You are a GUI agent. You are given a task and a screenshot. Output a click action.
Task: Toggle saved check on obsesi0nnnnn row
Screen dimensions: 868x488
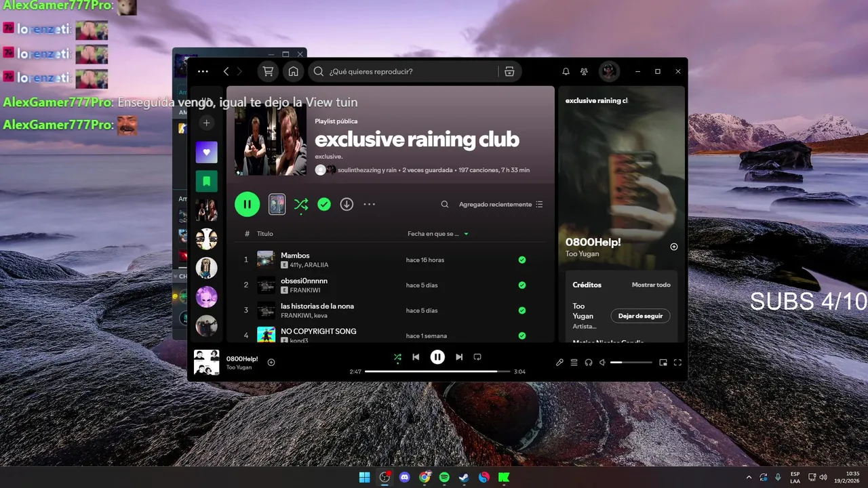[x=522, y=285]
